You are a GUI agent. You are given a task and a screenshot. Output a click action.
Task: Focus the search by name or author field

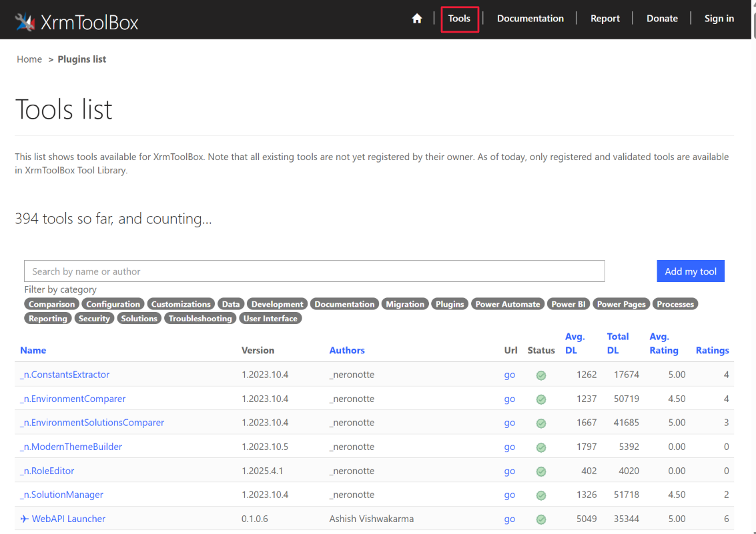[x=314, y=271]
